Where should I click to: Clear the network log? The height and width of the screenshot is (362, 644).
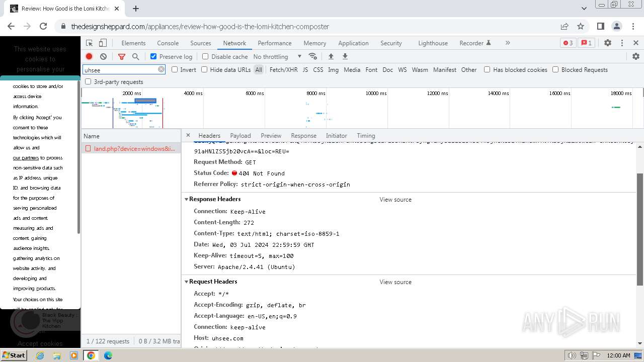pyautogui.click(x=103, y=56)
